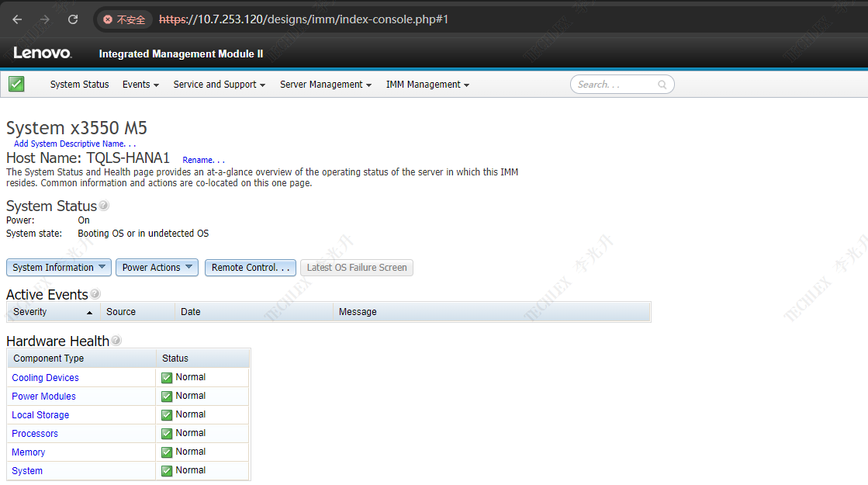
Task: Expand the Service and Support menu
Action: click(220, 84)
